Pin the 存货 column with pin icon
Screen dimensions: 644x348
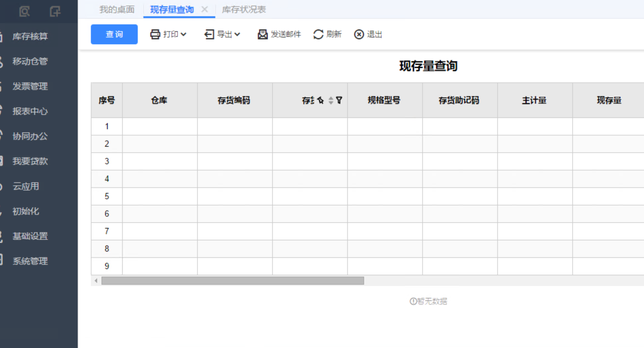[x=320, y=100]
